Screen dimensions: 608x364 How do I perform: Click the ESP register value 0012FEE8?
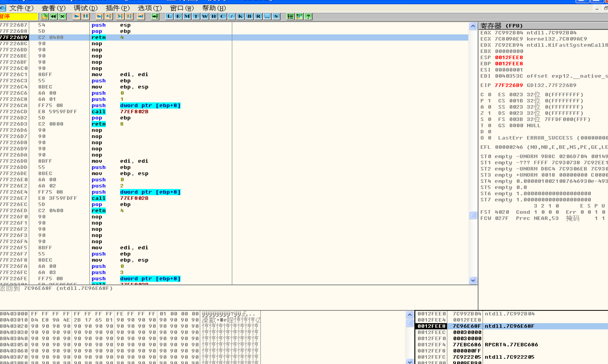point(509,57)
